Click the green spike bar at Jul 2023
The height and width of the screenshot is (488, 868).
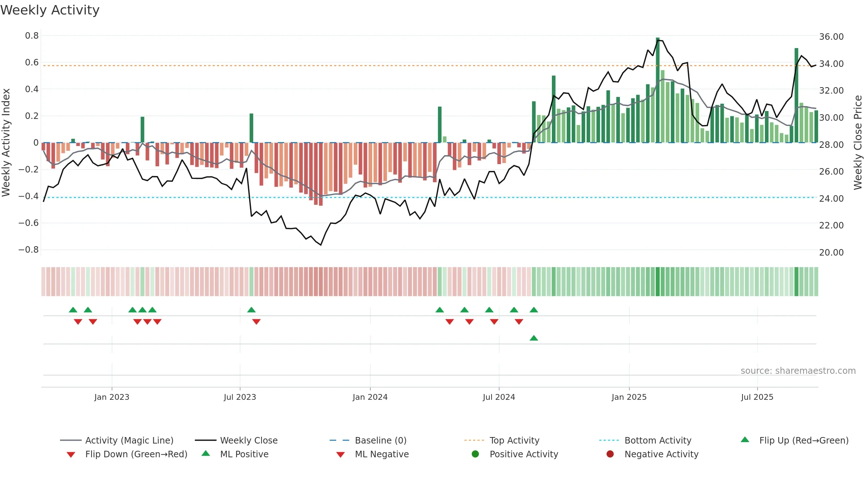click(251, 128)
